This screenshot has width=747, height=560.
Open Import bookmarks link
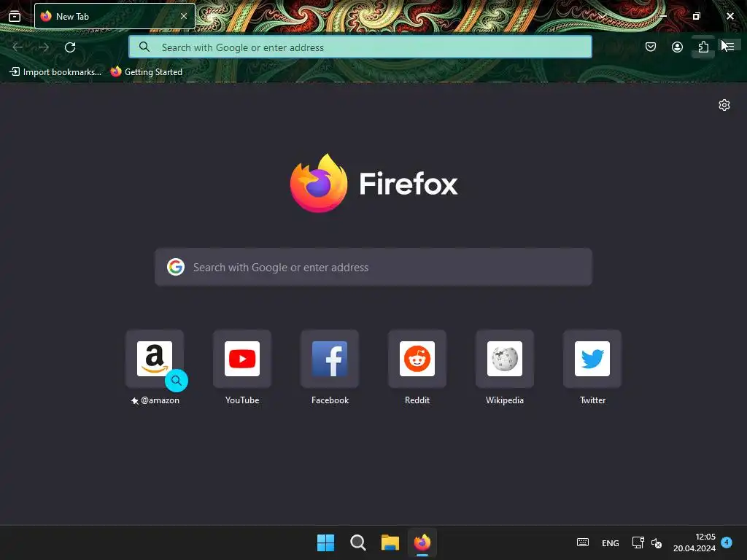tap(55, 72)
